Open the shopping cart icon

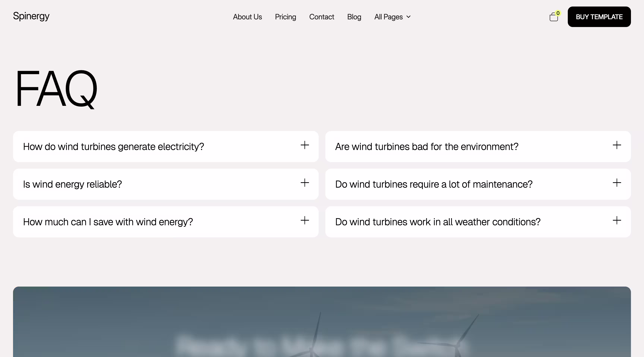553,17
